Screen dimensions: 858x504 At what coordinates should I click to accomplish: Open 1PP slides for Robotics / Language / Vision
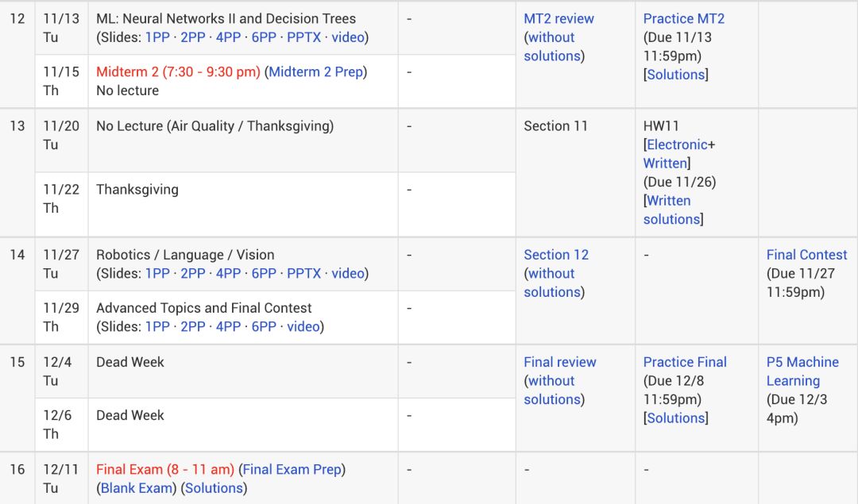tap(157, 274)
